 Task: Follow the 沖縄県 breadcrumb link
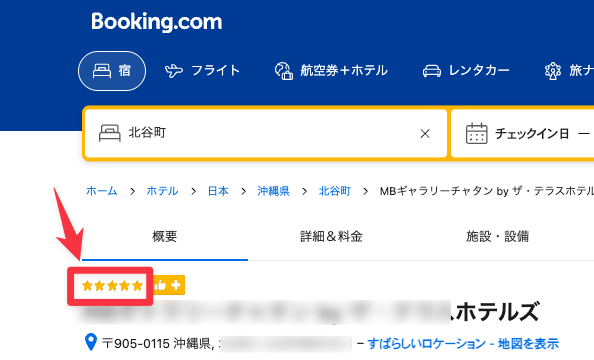(x=274, y=191)
